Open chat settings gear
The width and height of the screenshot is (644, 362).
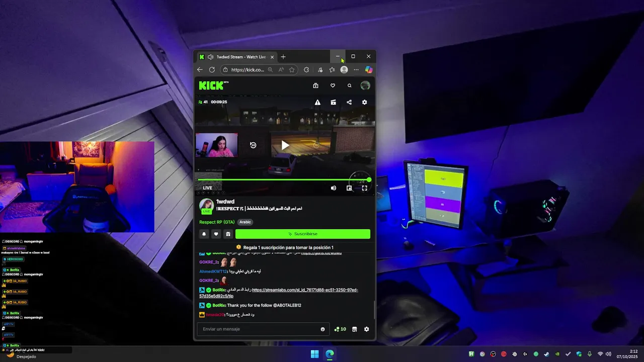click(x=366, y=329)
